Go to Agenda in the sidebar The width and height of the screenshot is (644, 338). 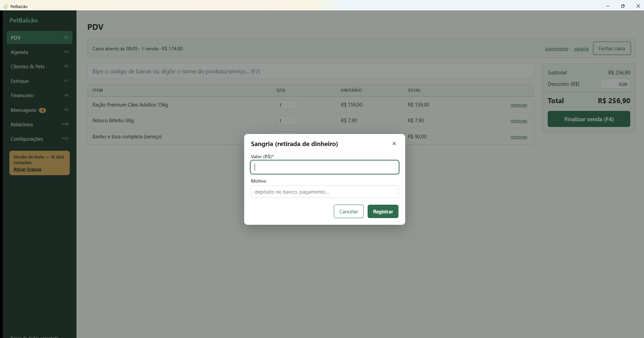click(x=40, y=52)
